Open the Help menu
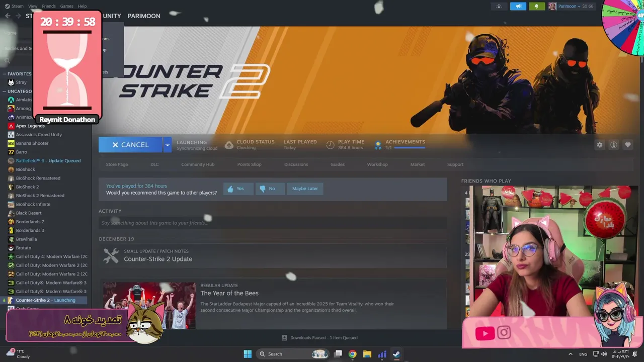This screenshot has height=362, width=644. [82, 6]
